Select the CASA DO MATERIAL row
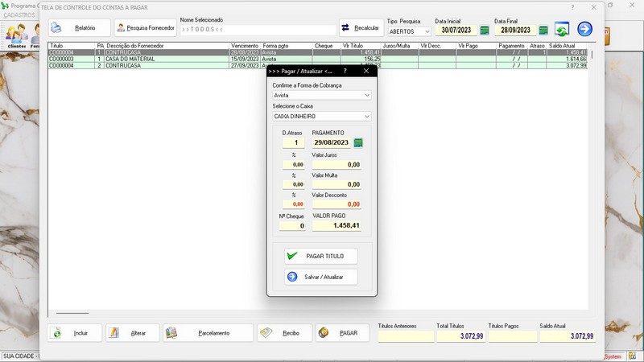The image size is (644, 362). click(317, 59)
